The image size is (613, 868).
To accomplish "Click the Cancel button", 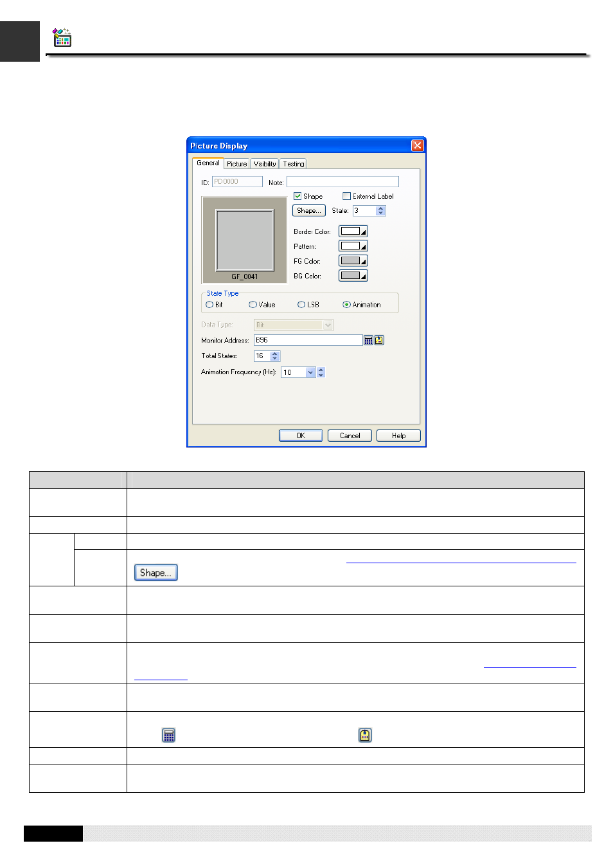I will [350, 435].
